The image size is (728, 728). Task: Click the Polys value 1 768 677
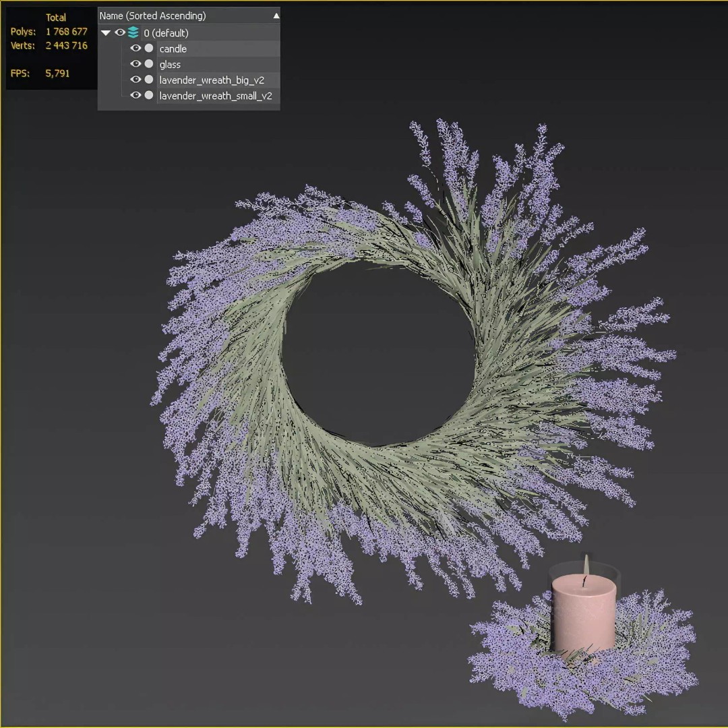pos(66,32)
